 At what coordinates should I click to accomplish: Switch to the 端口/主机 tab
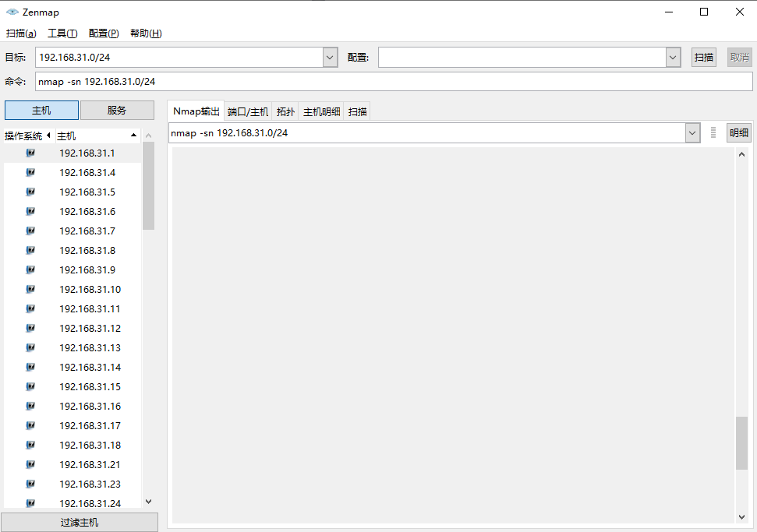click(x=248, y=112)
